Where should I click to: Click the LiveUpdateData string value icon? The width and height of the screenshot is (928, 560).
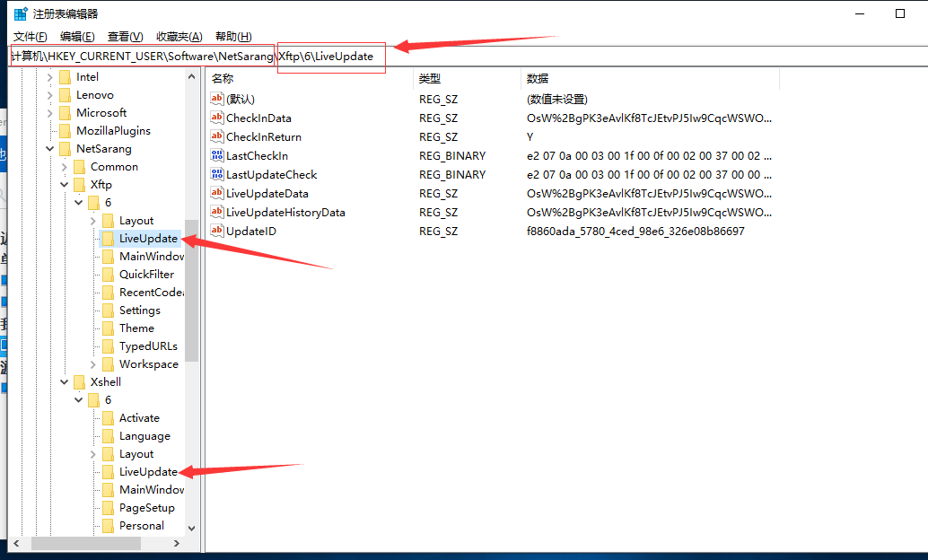point(217,194)
